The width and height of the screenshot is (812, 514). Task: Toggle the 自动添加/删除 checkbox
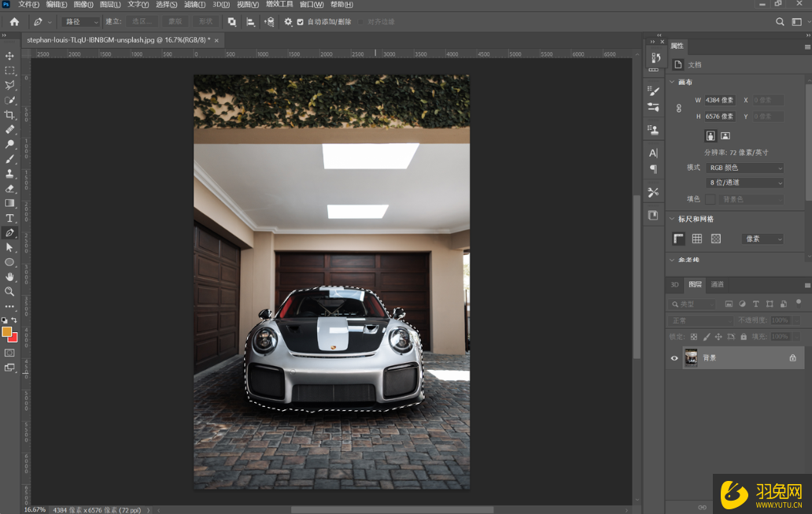click(301, 22)
